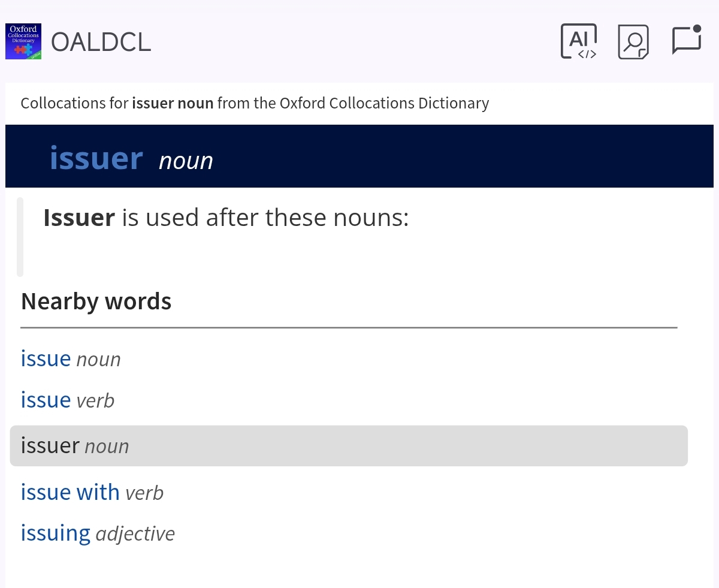The image size is (719, 588).
Task: Click the page search magnifier icon
Action: click(633, 41)
